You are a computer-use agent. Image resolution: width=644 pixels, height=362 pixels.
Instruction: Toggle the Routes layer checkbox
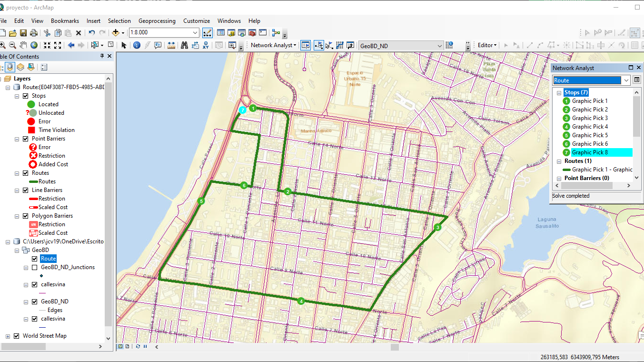click(26, 173)
